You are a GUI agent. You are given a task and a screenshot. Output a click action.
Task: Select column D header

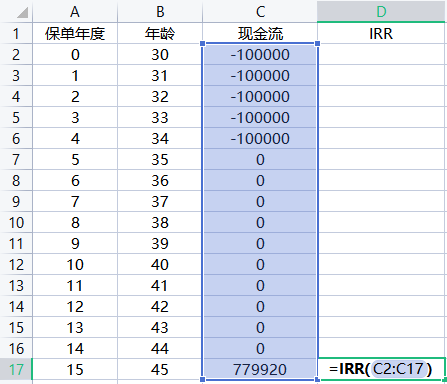[381, 12]
